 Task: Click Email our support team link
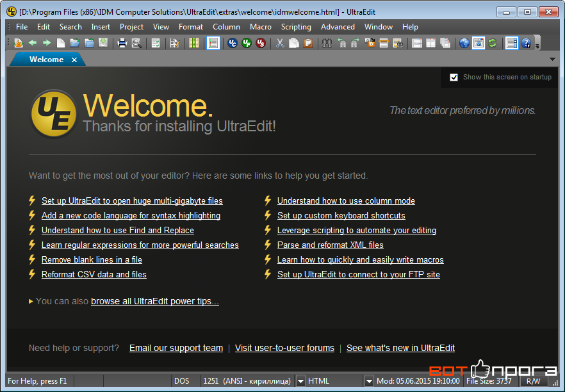pos(176,348)
